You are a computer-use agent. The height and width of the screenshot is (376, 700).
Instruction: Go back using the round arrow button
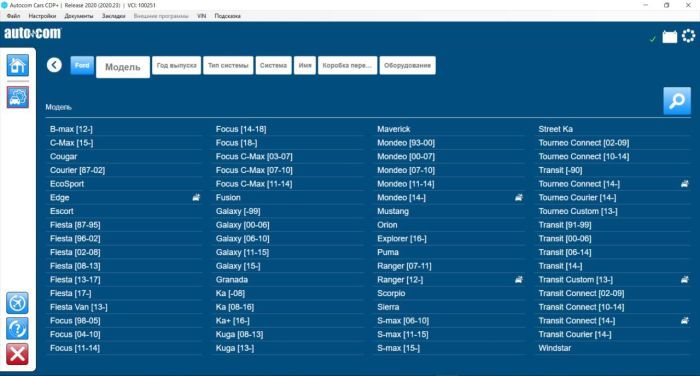click(x=54, y=65)
